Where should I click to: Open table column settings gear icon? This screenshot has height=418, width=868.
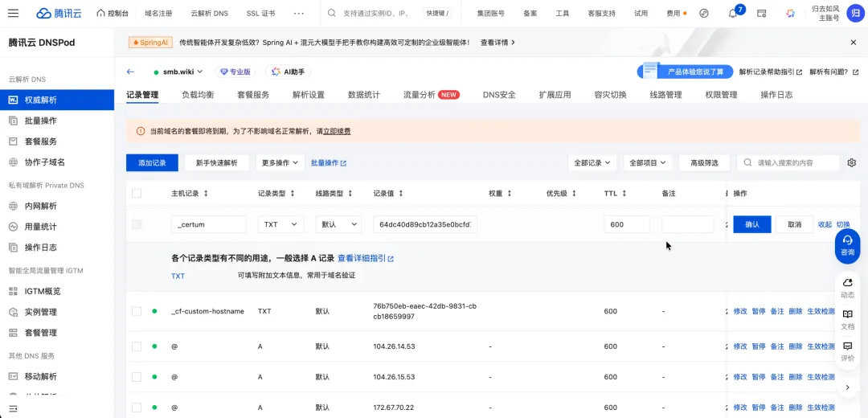pyautogui.click(x=852, y=162)
